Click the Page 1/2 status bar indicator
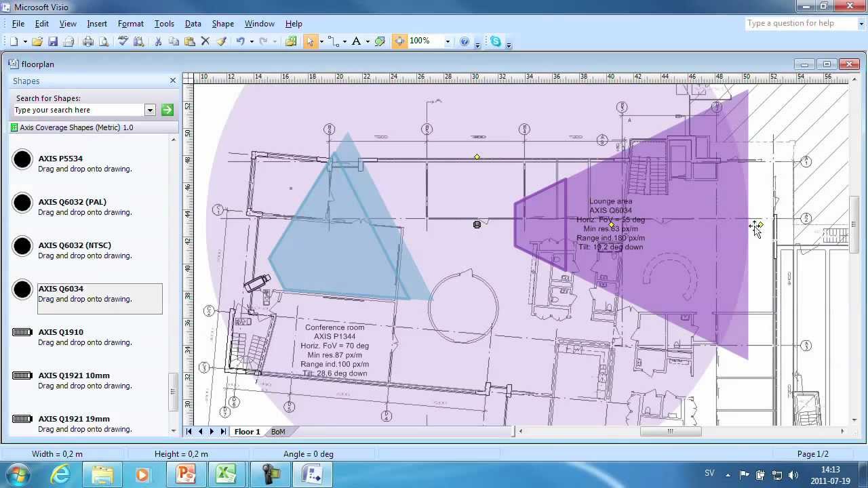The width and height of the screenshot is (868, 488). pos(813,454)
